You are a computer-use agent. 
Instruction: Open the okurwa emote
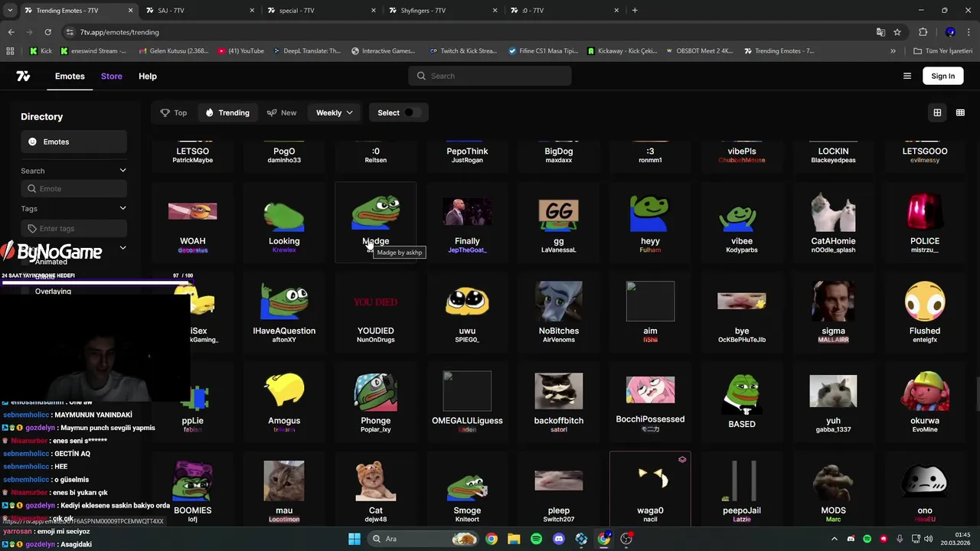(925, 402)
